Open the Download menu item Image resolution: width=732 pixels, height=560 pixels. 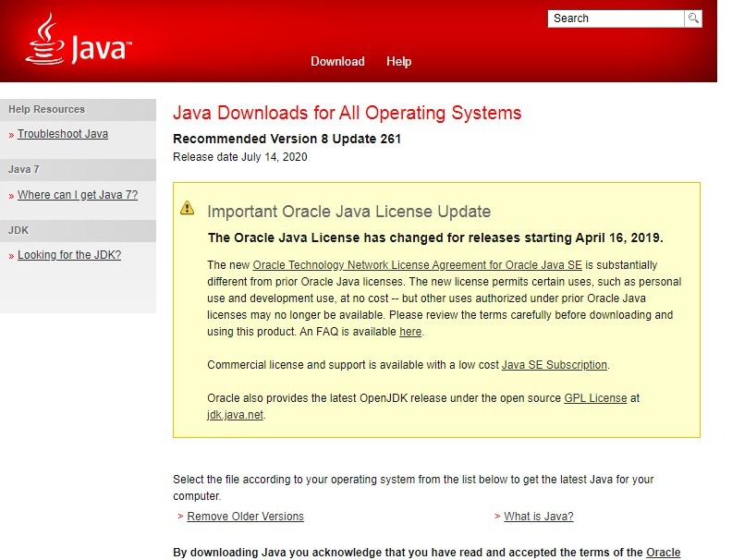coord(337,62)
